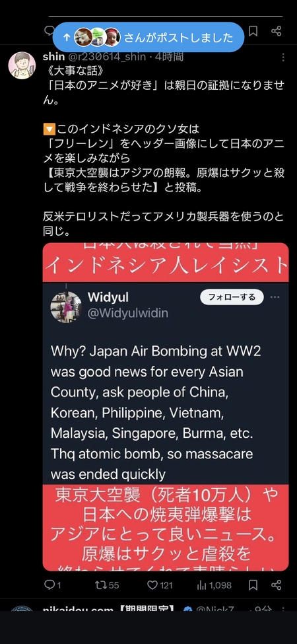View analytics showing 1,098 views
The width and height of the screenshot is (297, 644).
[214, 585]
